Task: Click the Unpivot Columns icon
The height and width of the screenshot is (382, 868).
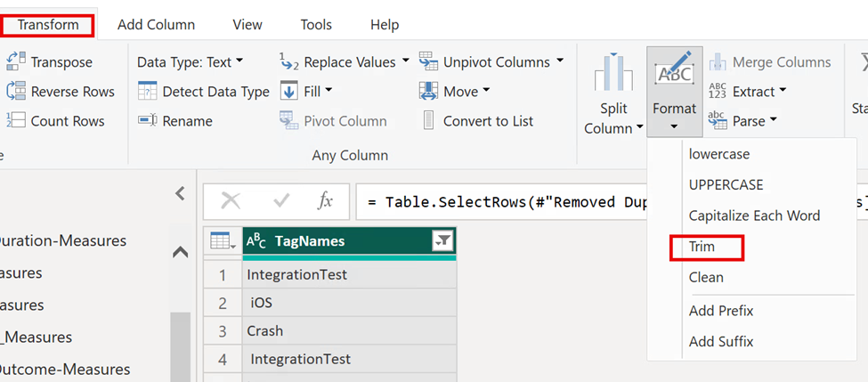Action: coord(428,61)
